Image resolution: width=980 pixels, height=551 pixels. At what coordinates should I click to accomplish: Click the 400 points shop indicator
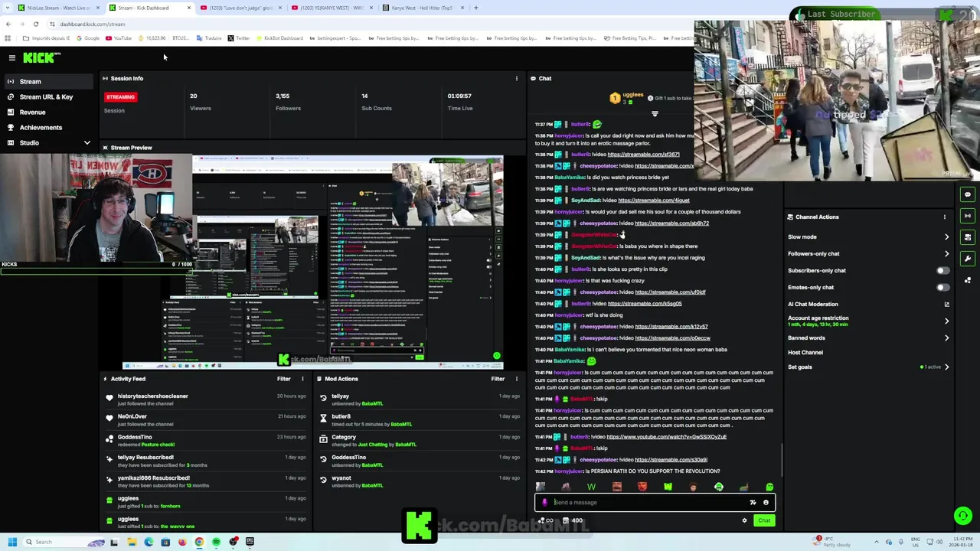pyautogui.click(x=573, y=520)
